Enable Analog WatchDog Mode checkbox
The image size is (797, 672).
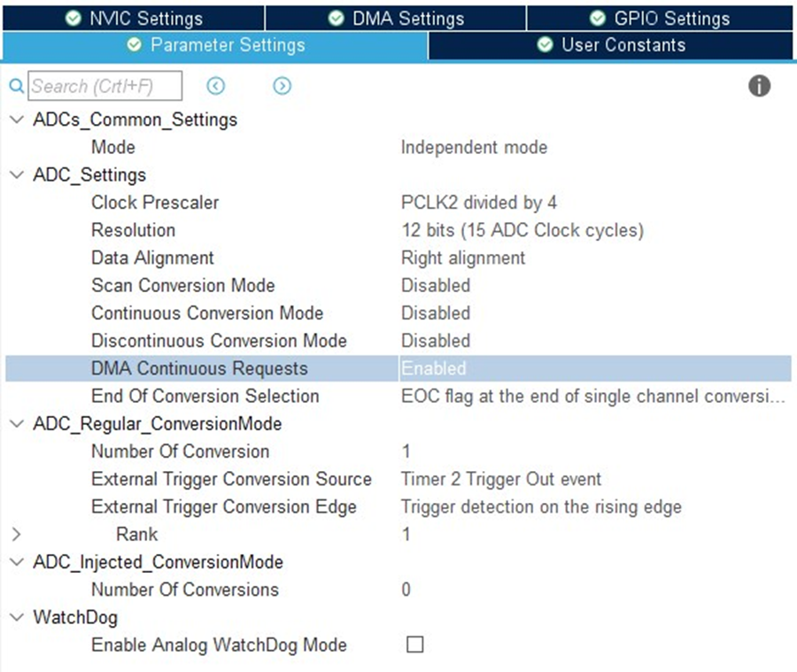point(414,645)
